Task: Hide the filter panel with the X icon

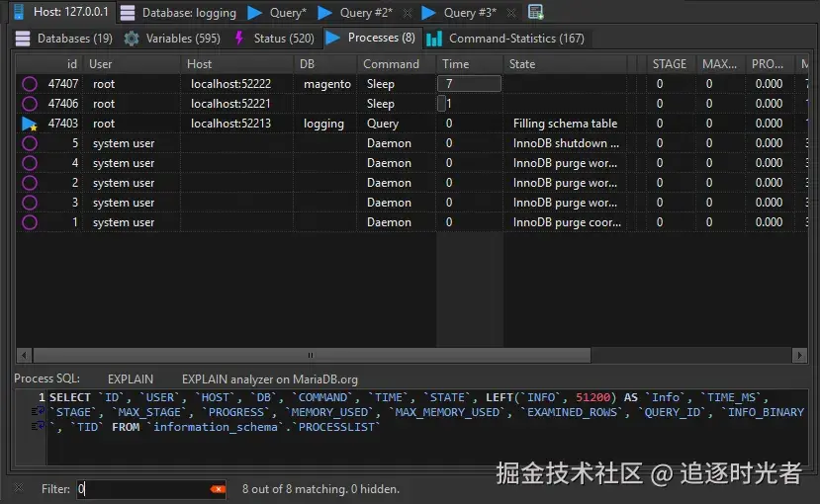Action: pyautogui.click(x=18, y=488)
